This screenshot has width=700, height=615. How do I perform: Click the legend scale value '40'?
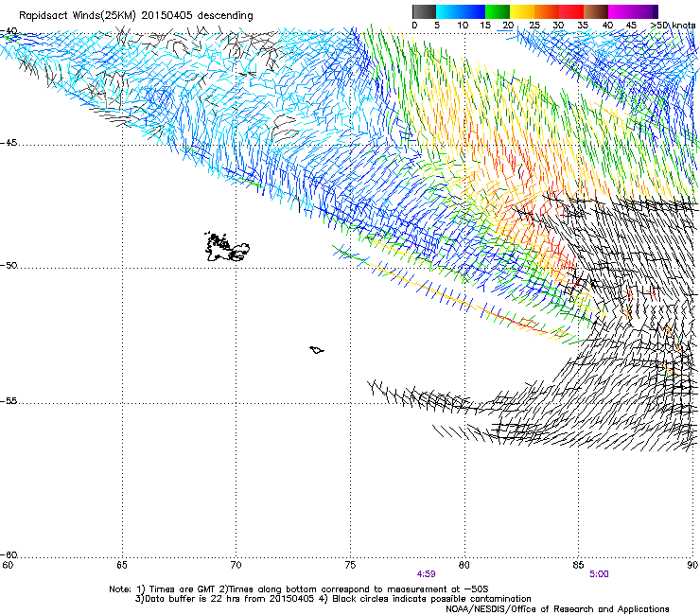tap(607, 26)
